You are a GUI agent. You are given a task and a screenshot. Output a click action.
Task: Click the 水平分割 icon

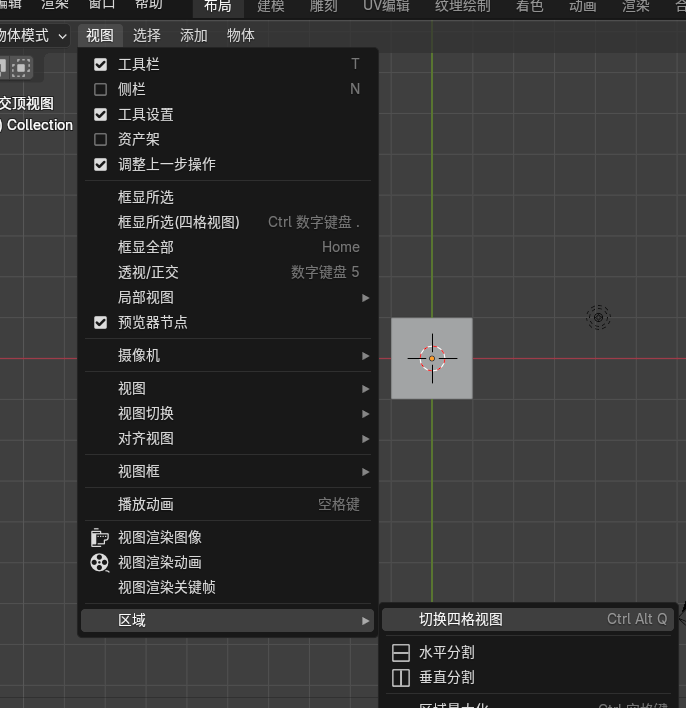(401, 653)
